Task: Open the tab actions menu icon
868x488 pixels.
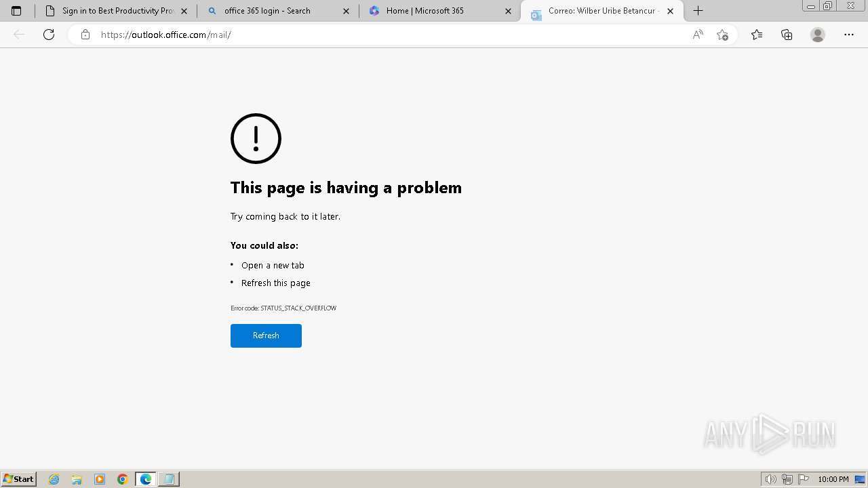Action: [x=16, y=11]
